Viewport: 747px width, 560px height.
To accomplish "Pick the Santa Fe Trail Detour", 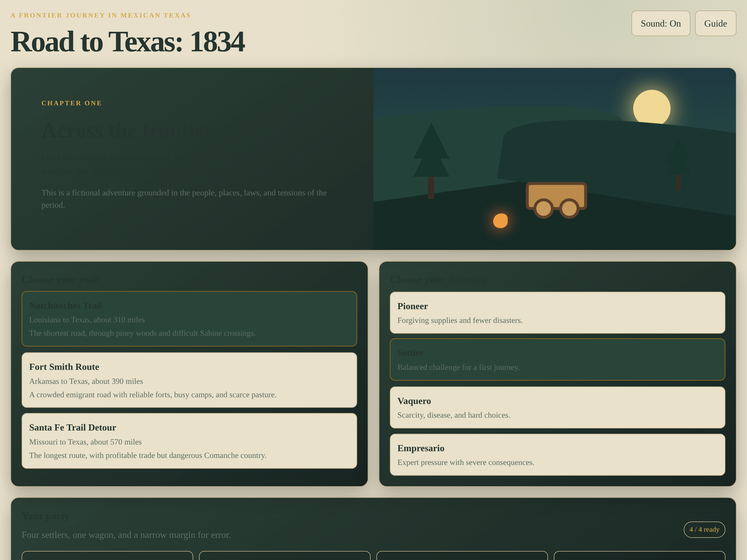I will [189, 440].
